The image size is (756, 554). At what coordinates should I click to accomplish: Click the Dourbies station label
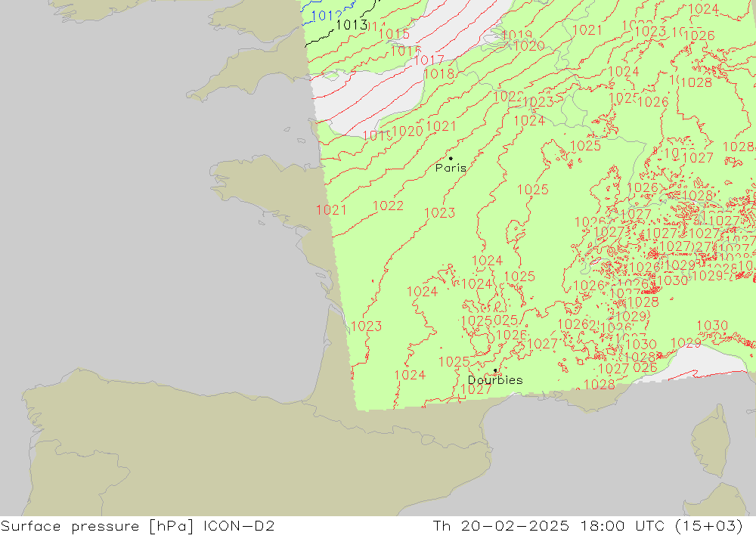[495, 380]
